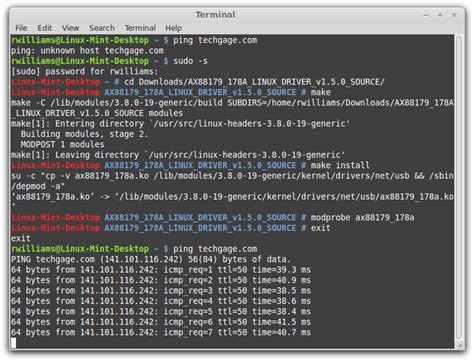Minimize the Terminal window
Screen dimensions: 474x361
[x=426, y=15]
